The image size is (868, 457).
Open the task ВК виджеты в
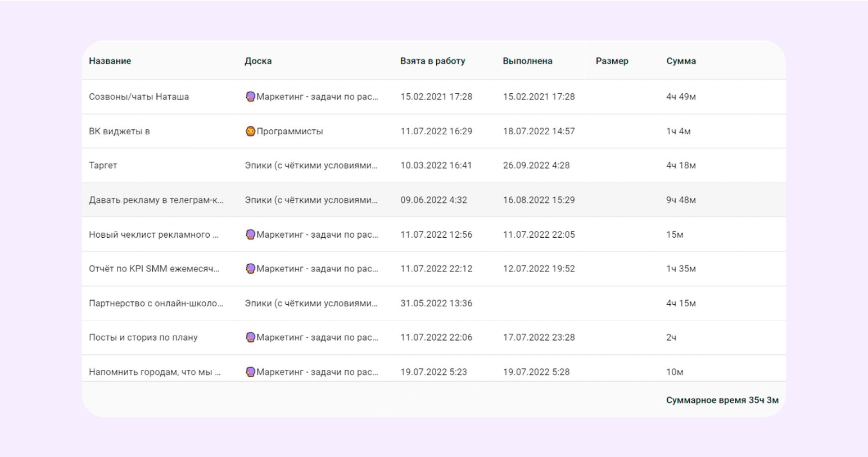(119, 131)
